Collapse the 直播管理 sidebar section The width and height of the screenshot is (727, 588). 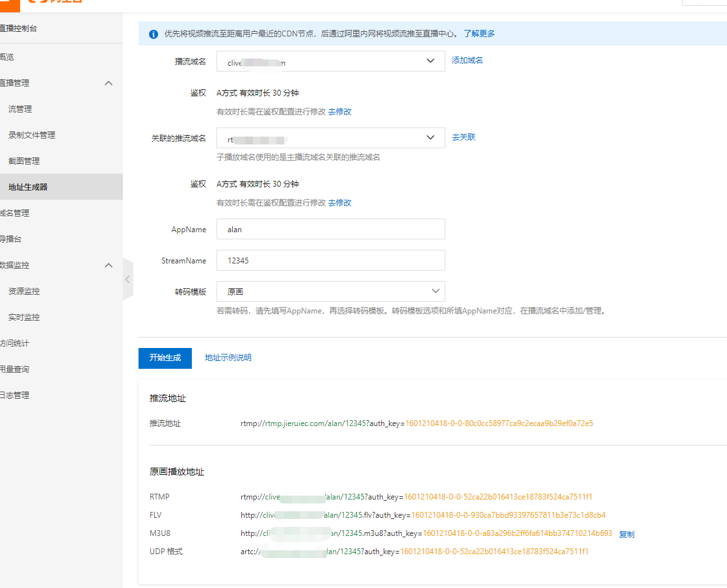(109, 83)
